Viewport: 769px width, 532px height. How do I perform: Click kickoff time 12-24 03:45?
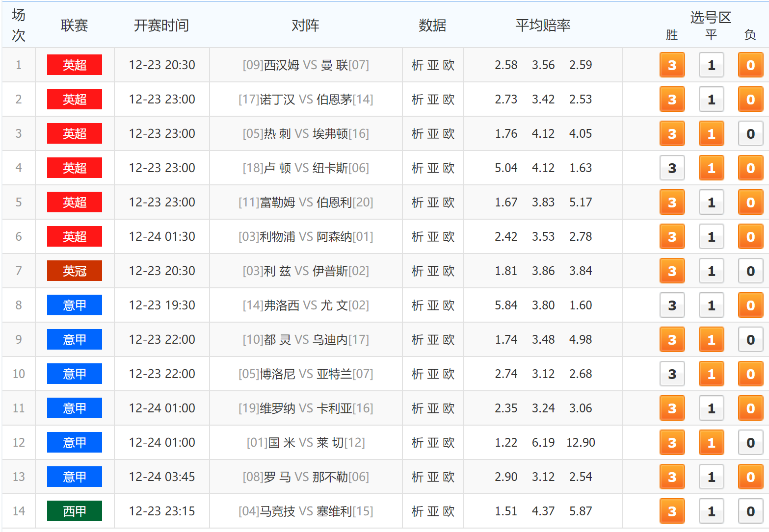point(162,477)
